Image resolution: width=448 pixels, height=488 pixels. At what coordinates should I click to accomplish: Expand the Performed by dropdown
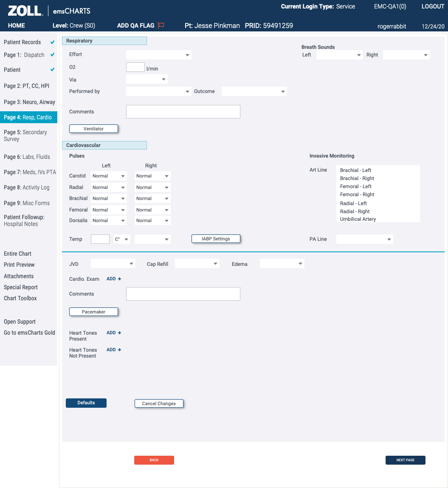click(159, 91)
